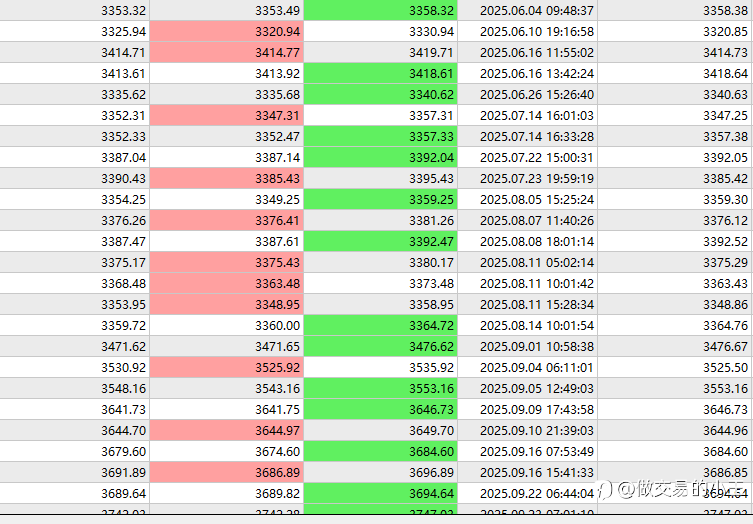Select timestamp 2025.06.26 15:26:40

click(537, 94)
